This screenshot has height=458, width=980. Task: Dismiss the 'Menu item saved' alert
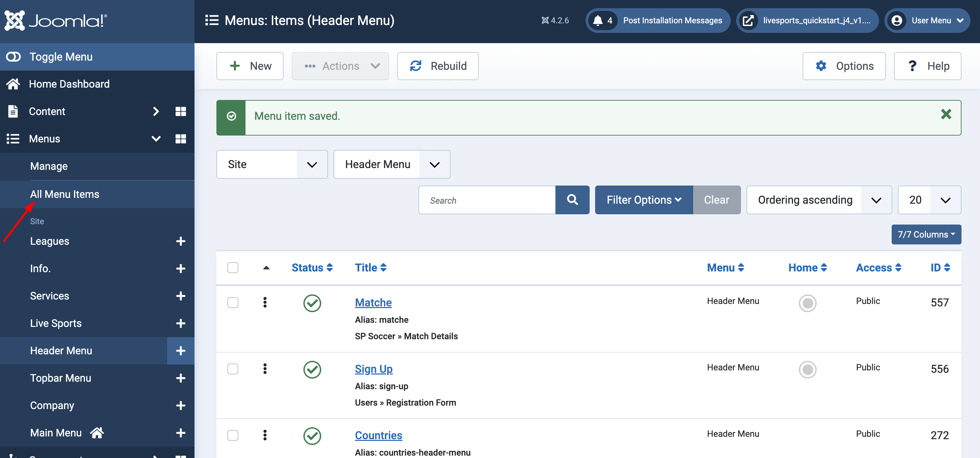[946, 114]
